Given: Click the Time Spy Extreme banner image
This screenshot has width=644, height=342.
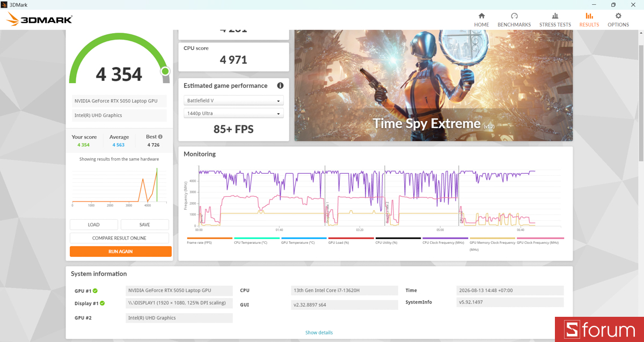Looking at the screenshot, I should coord(434,85).
